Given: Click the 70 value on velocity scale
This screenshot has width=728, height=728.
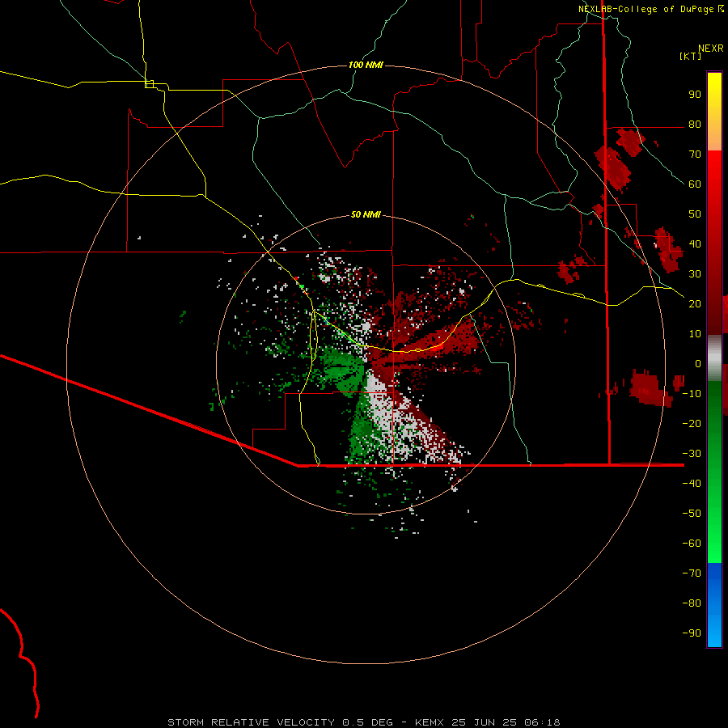Looking at the screenshot, I should click(x=695, y=154).
